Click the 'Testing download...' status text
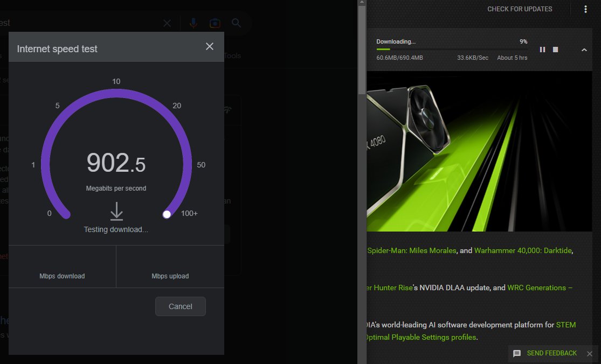The image size is (601, 364). 116,229
